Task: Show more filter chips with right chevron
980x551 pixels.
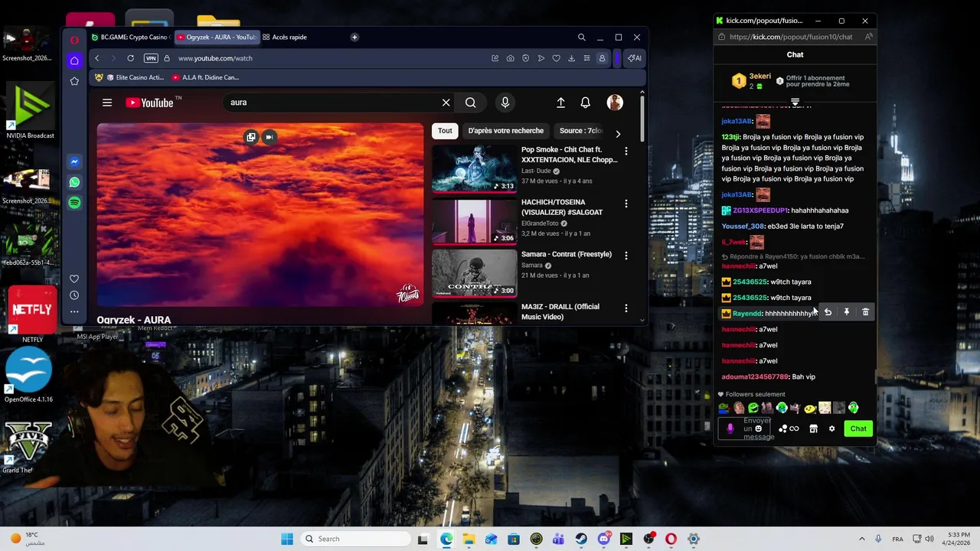Action: pyautogui.click(x=618, y=134)
